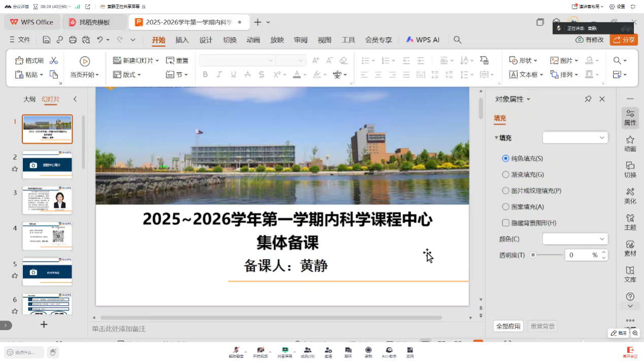The width and height of the screenshot is (644, 362).
Task: Select Gradient Fill (渐变填充) radio option
Action: click(505, 174)
